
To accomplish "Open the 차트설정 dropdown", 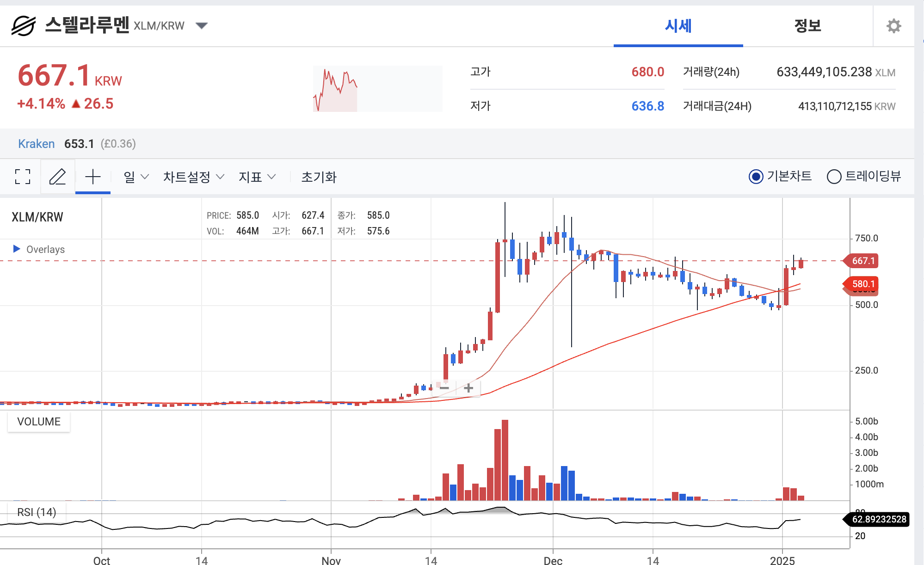I will [x=193, y=177].
